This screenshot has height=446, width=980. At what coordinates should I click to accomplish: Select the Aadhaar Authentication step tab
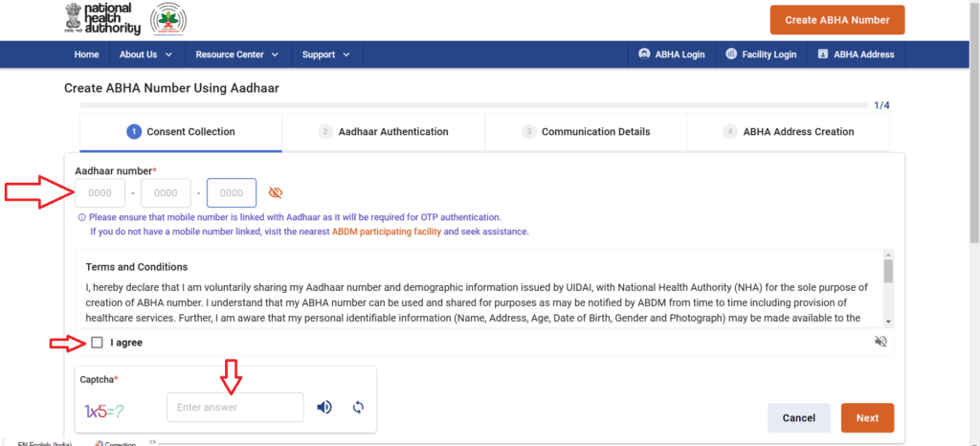pyautogui.click(x=383, y=132)
